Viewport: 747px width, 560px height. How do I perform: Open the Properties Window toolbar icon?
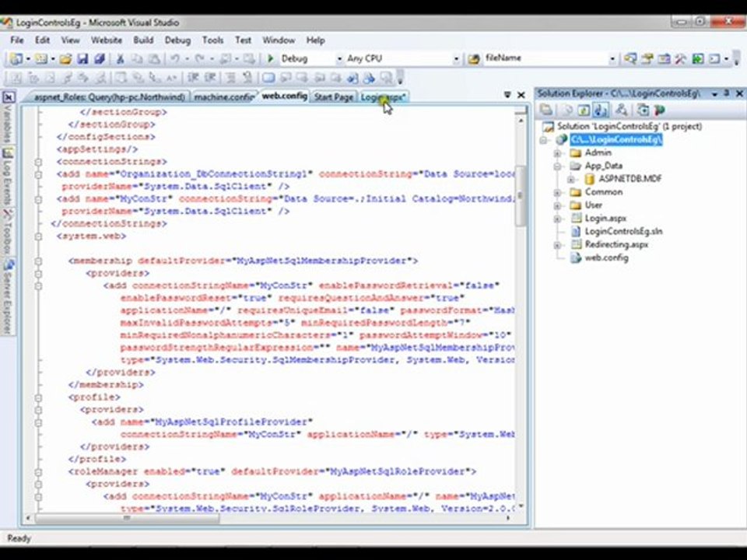(647, 58)
